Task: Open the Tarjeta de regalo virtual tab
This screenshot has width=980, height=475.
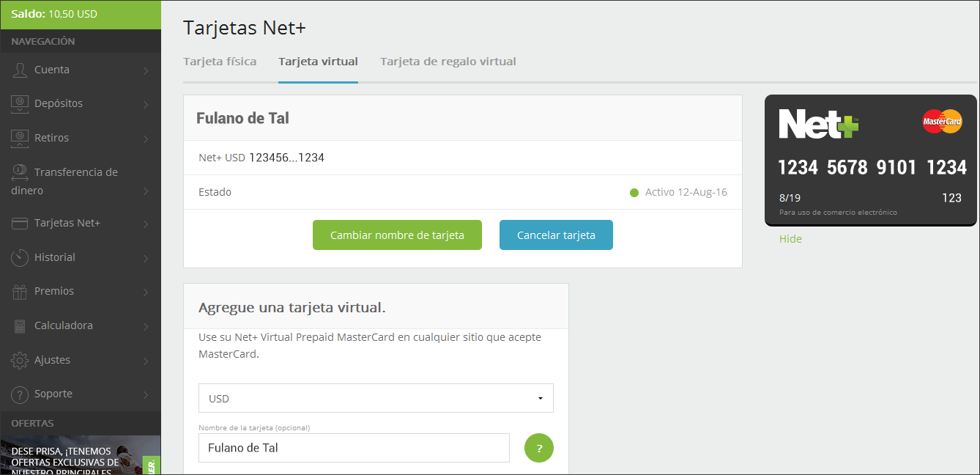Action: point(448,62)
